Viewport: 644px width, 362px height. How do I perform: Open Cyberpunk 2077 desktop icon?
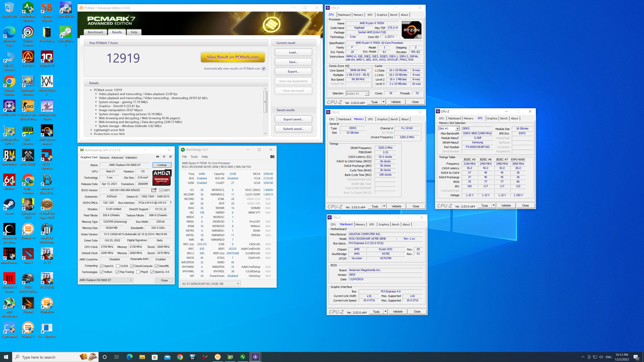pos(28,209)
